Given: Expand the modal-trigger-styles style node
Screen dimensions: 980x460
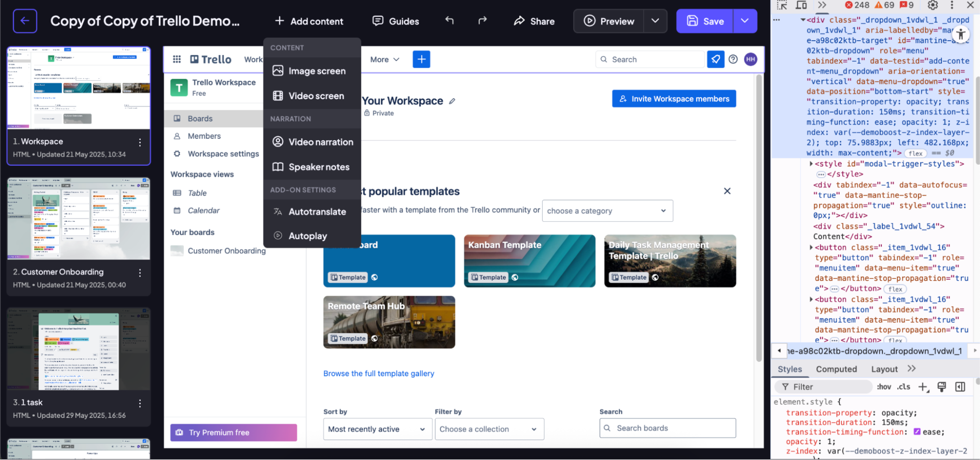Looking at the screenshot, I should pyautogui.click(x=811, y=164).
